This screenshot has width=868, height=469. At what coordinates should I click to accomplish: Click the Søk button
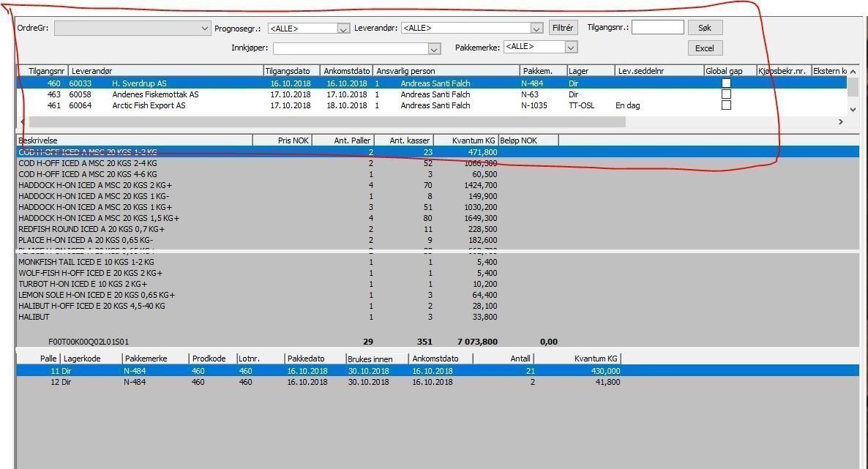pos(705,28)
